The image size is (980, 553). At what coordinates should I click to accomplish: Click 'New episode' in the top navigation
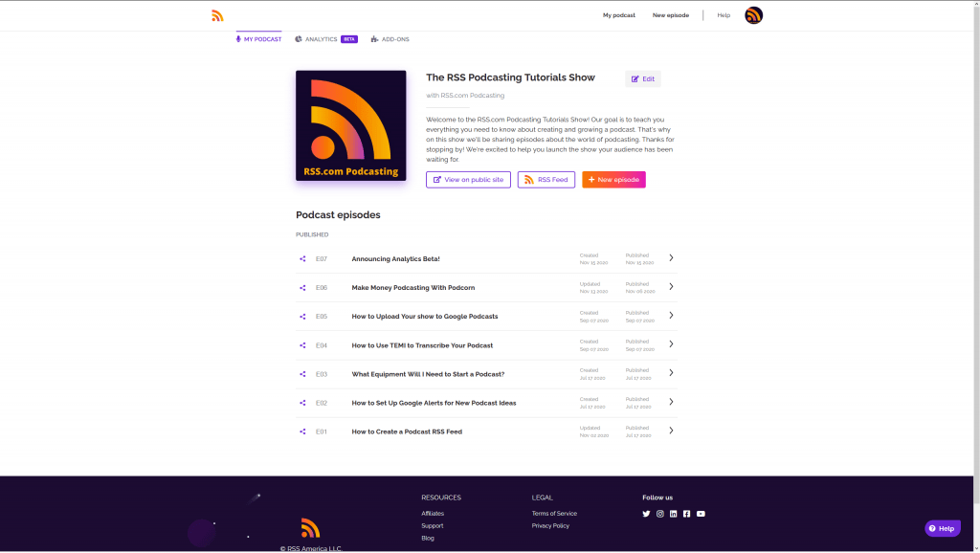670,14
